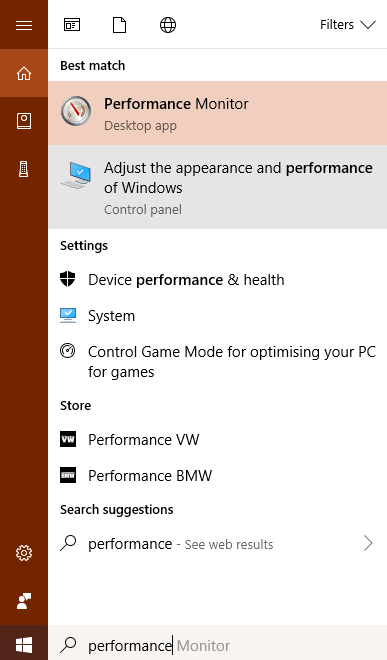Click the search text box containing performance
The width and height of the screenshot is (387, 660).
click(x=218, y=644)
